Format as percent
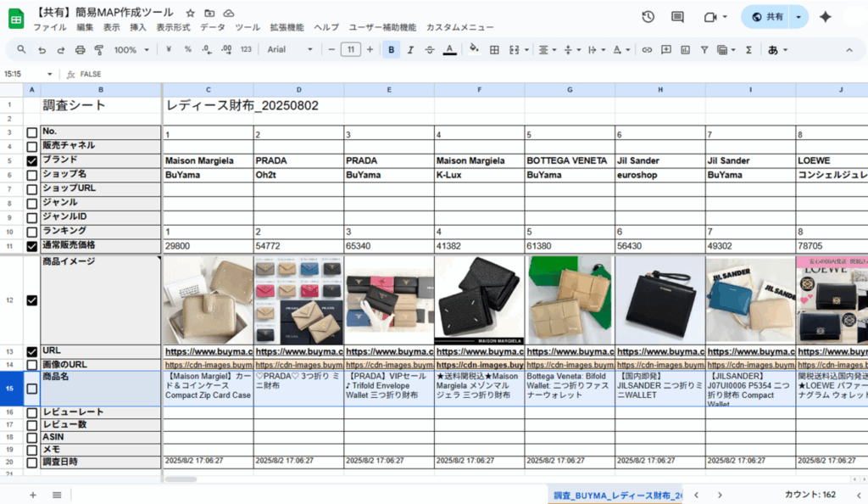868x504 pixels. click(x=187, y=49)
